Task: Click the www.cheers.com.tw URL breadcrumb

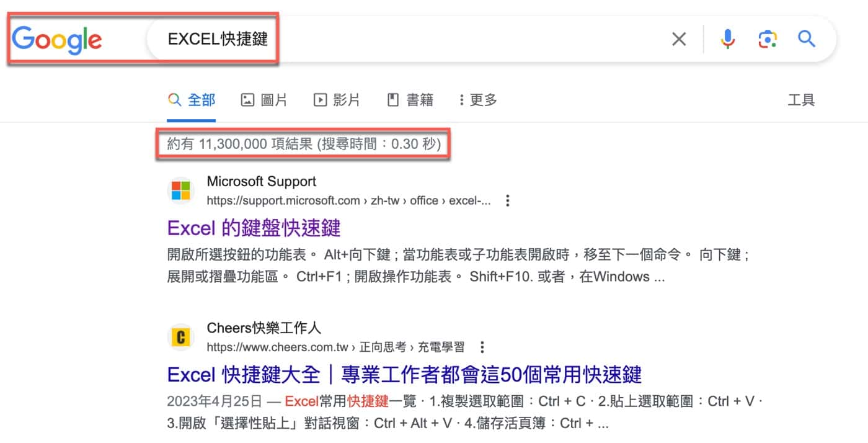Action: tap(335, 347)
